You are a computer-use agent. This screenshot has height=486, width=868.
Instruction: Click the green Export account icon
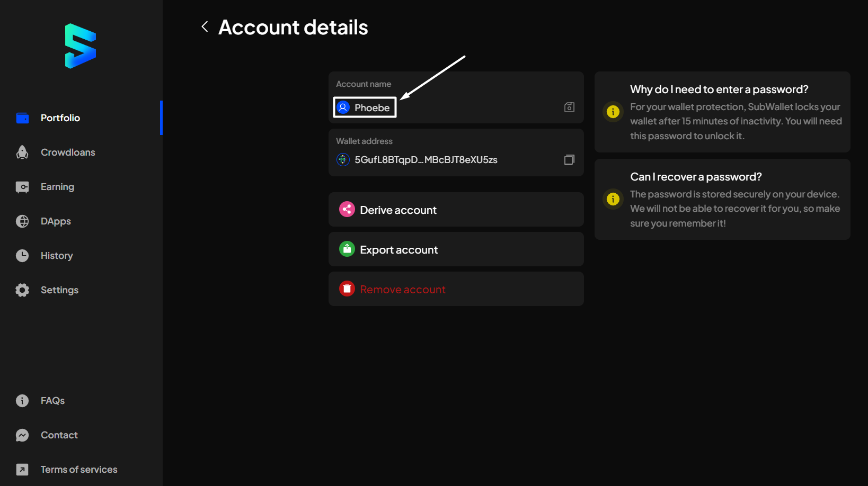pos(347,249)
